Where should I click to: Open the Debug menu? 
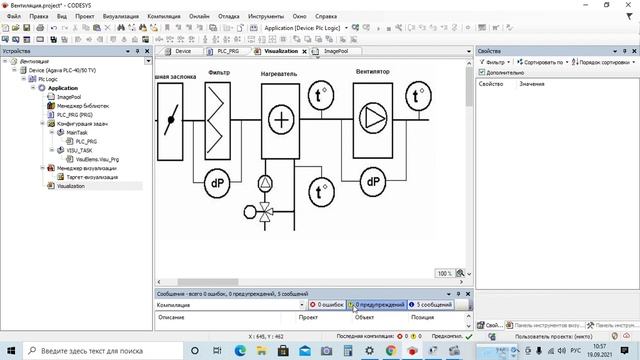[x=228, y=16]
